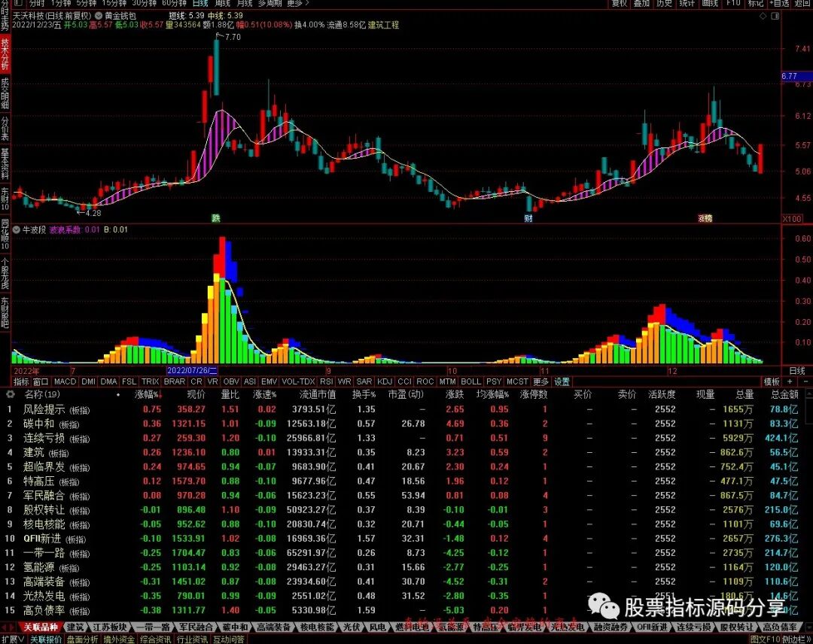Open 基本资料 in left sidebar
This screenshot has width=813, height=644.
tap(5, 163)
